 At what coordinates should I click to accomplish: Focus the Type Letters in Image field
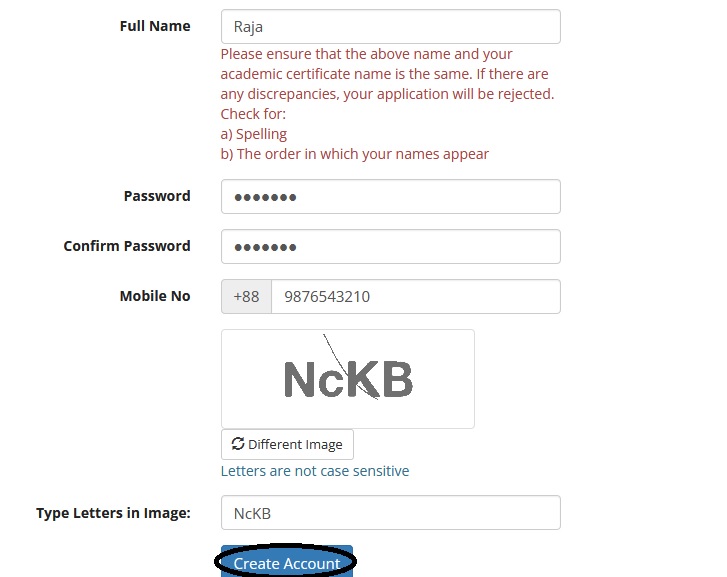pos(390,513)
